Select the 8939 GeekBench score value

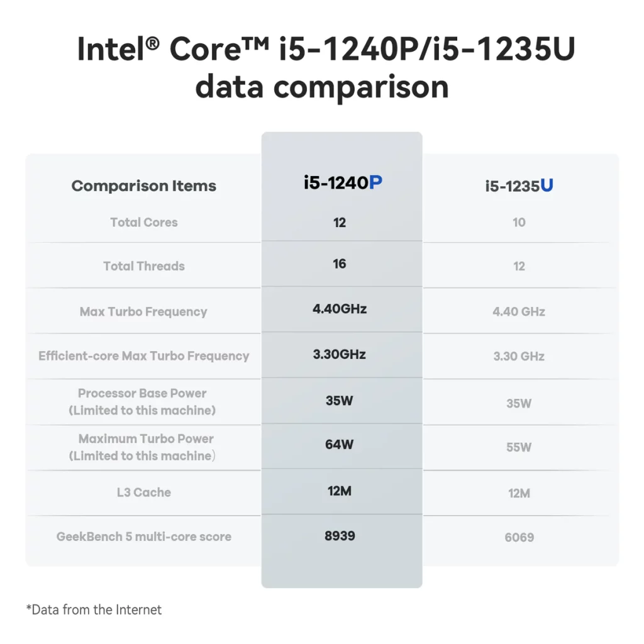[x=340, y=536]
